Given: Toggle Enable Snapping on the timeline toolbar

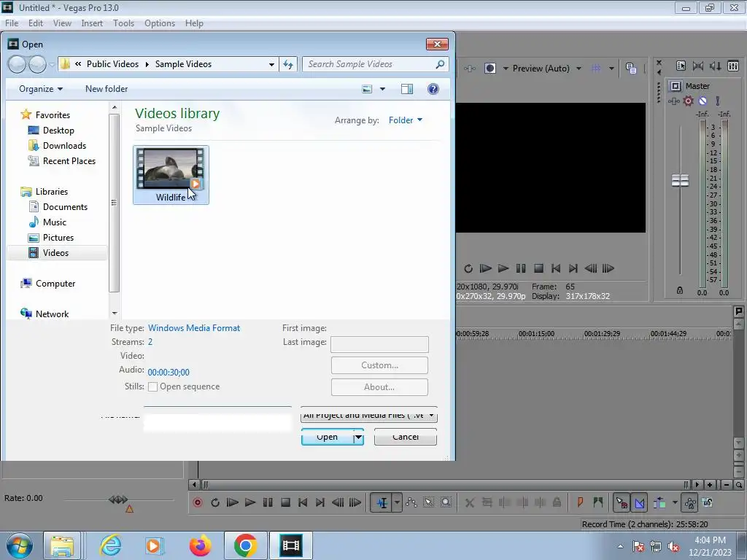Looking at the screenshot, I should [622, 502].
